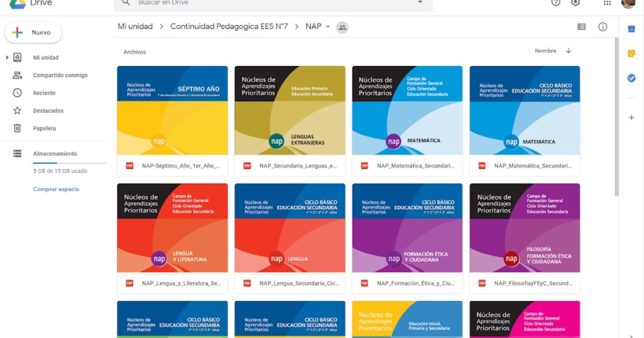Screen dimensions: 644x338
Task: Go to Destacados in sidebar
Action: (x=48, y=111)
